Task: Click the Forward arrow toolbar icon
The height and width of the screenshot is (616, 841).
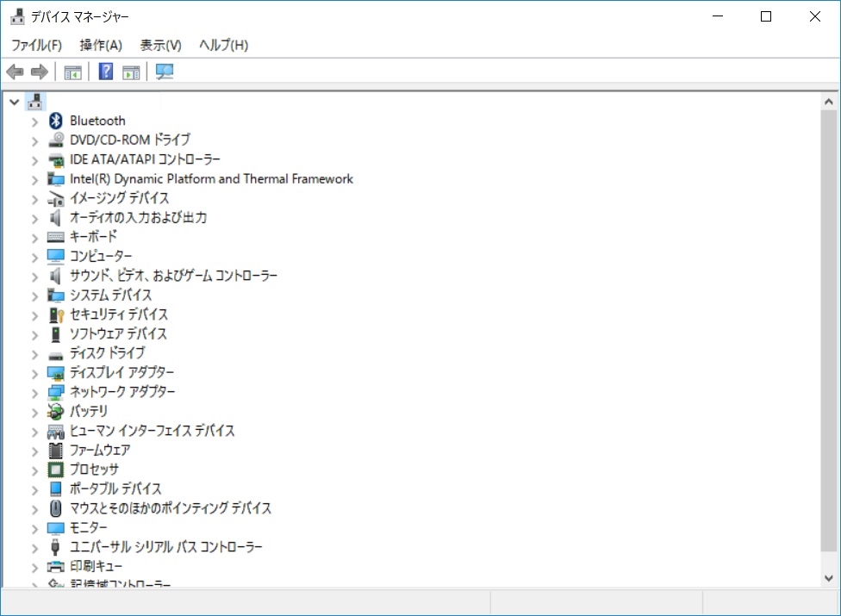Action: [x=40, y=72]
